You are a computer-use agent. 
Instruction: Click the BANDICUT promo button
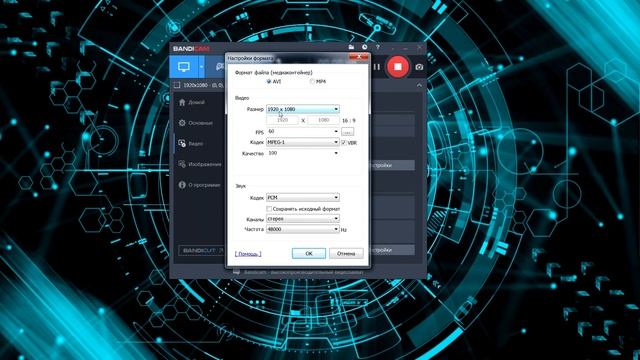click(202, 250)
